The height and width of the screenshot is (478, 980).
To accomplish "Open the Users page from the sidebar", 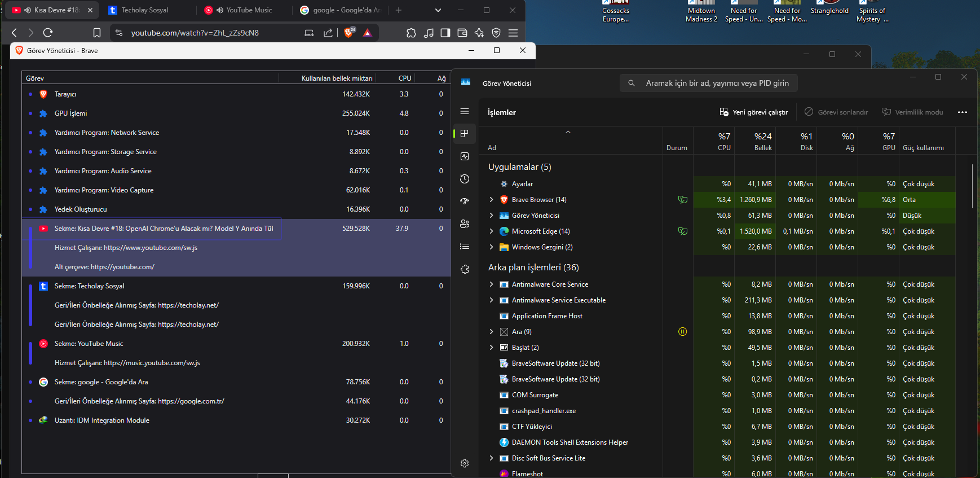I will 465,223.
